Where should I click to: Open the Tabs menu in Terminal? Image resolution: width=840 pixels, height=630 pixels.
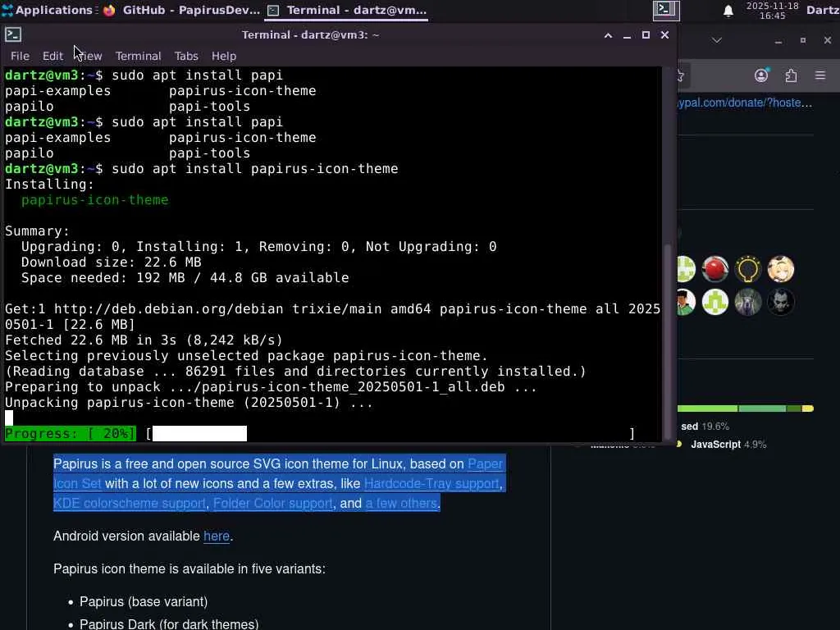[x=186, y=56]
